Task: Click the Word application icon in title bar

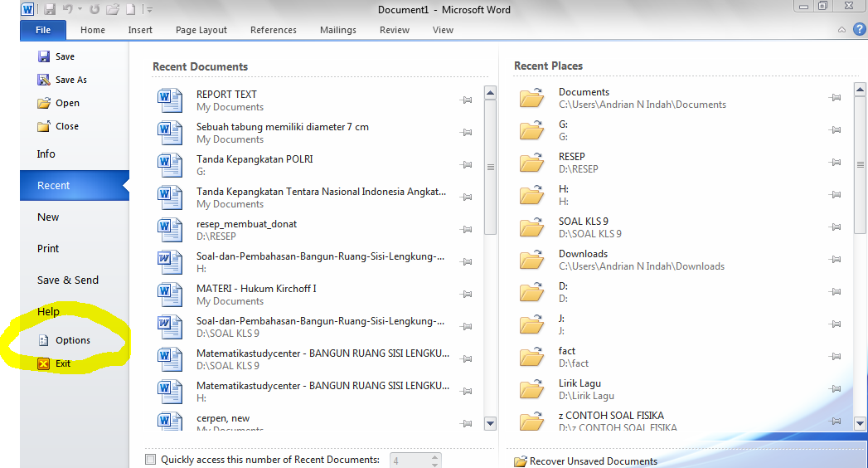Action: (27, 9)
